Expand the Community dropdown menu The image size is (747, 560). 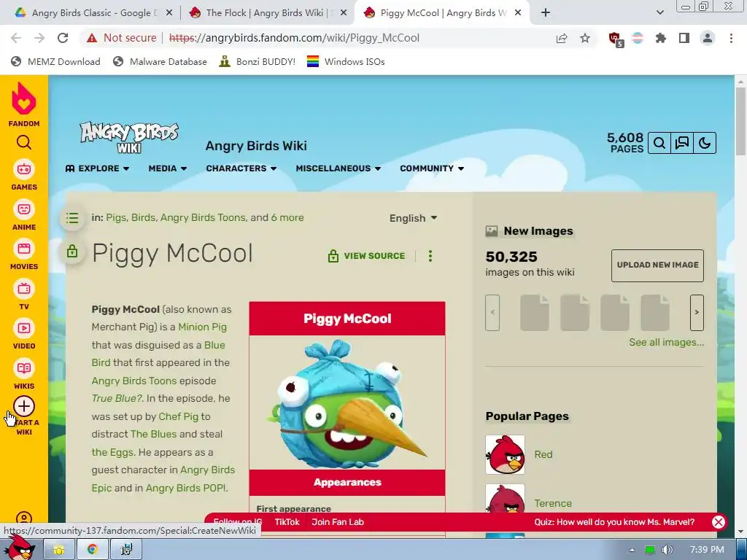click(432, 168)
